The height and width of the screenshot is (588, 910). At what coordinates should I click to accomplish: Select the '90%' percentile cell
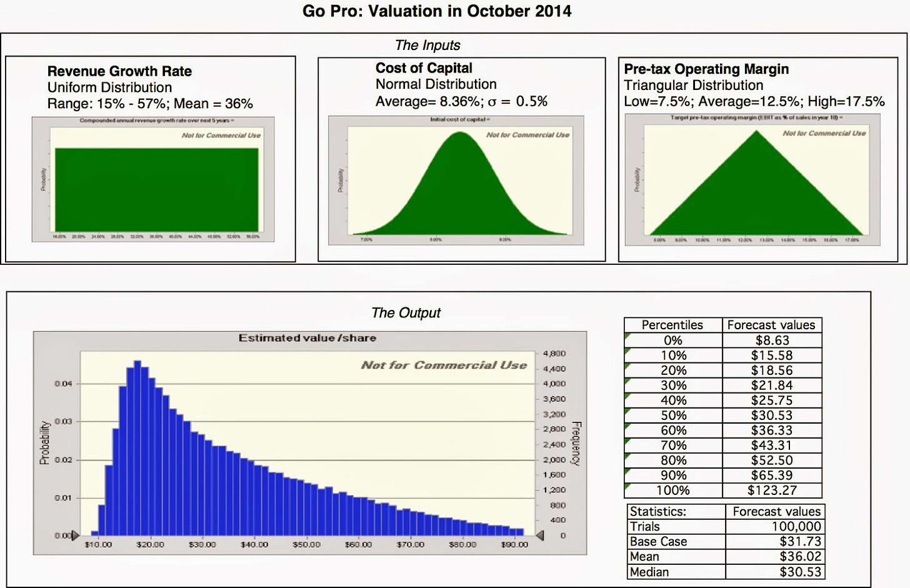(673, 475)
